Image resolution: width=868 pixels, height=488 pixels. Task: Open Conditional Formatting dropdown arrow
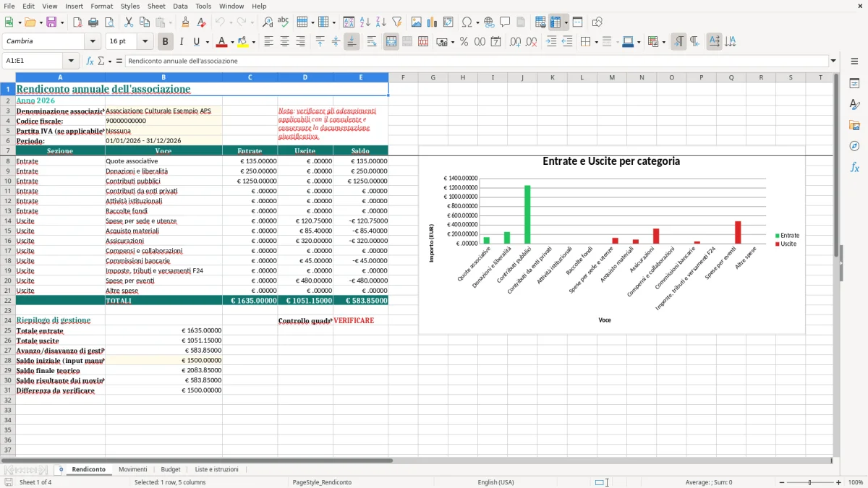click(663, 42)
